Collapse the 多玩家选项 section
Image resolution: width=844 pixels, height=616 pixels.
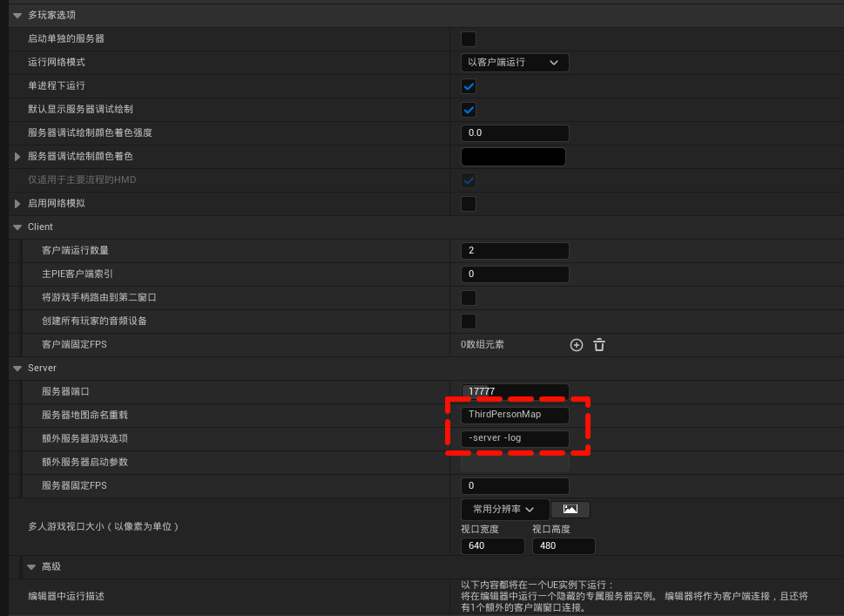(x=18, y=15)
